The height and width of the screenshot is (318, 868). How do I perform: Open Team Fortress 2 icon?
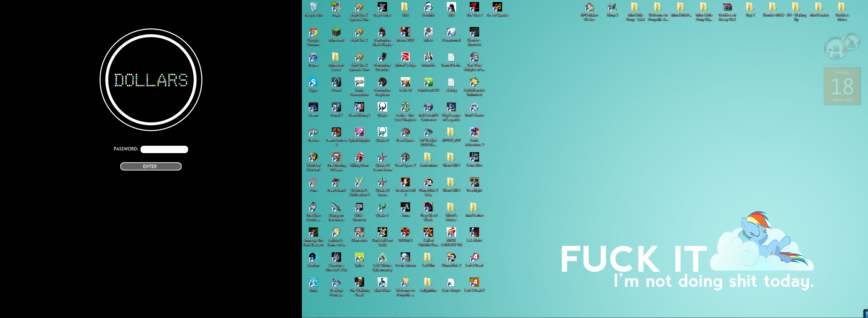(x=336, y=136)
